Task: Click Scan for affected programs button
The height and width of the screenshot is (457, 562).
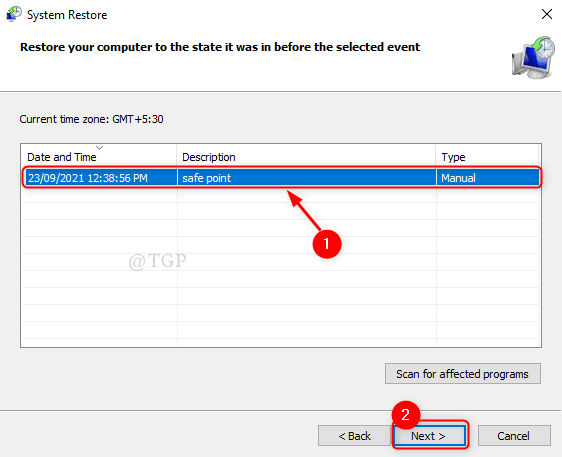Action: click(463, 374)
